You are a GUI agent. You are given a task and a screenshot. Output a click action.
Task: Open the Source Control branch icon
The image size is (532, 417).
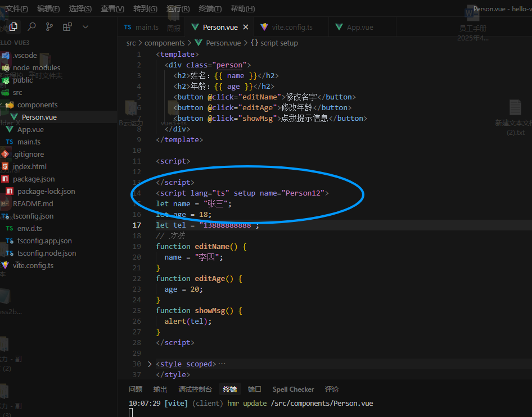pos(49,26)
